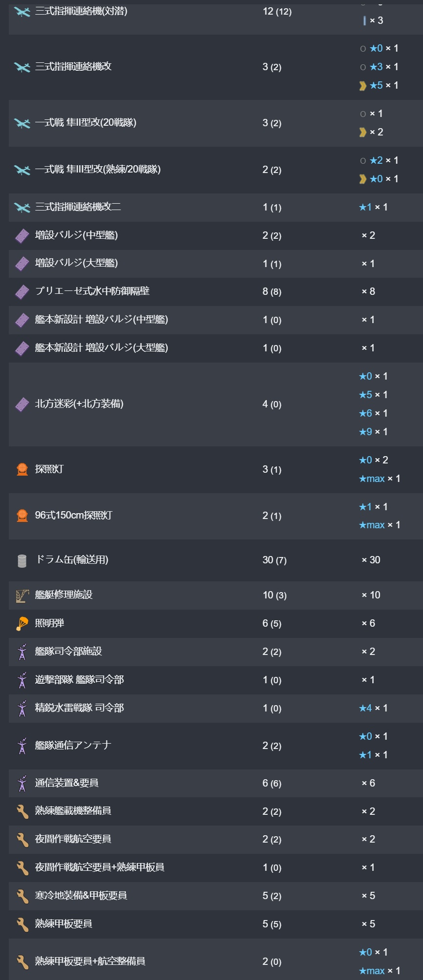Screen dimensions: 423x980
Task: Select the 夜間作戦航空要員+熟練甲板員 row name
Action: point(100,867)
